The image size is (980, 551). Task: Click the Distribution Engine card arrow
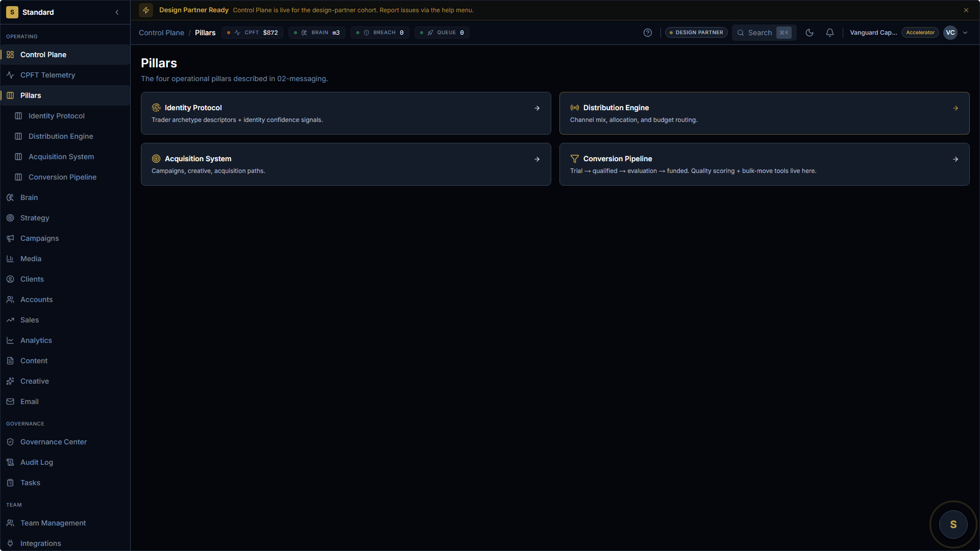click(955, 108)
